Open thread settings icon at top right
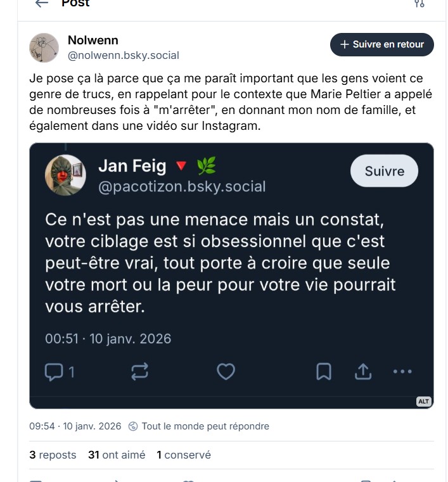The width and height of the screenshot is (448, 482). (x=419, y=3)
